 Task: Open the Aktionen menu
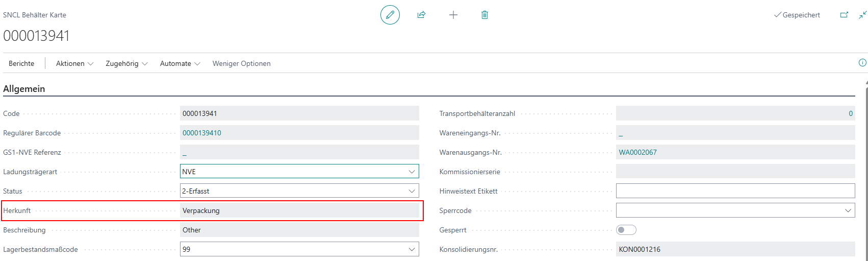tap(74, 63)
